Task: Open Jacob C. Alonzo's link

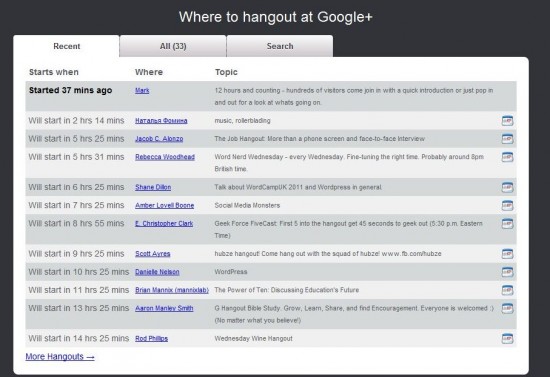Action: pyautogui.click(x=159, y=139)
